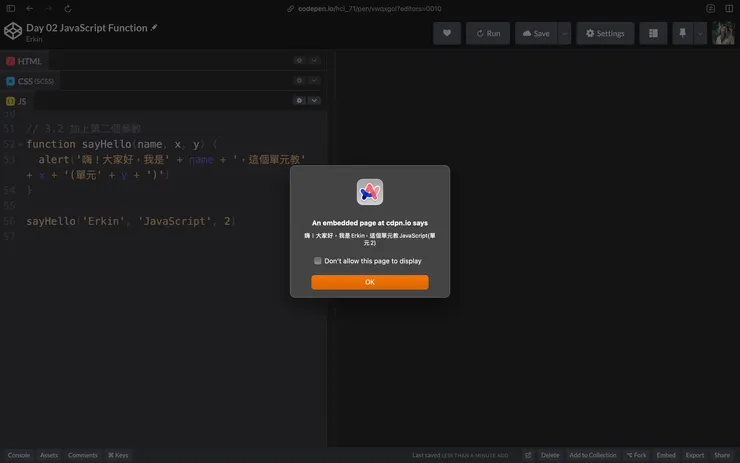Click the Share button
Screen dimensions: 740x463
pyautogui.click(x=722, y=455)
